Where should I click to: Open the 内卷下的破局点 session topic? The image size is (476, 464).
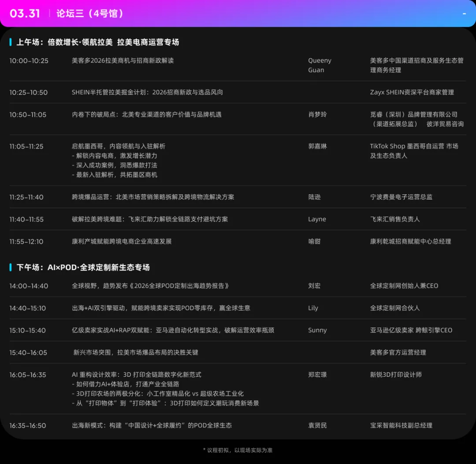(x=147, y=115)
